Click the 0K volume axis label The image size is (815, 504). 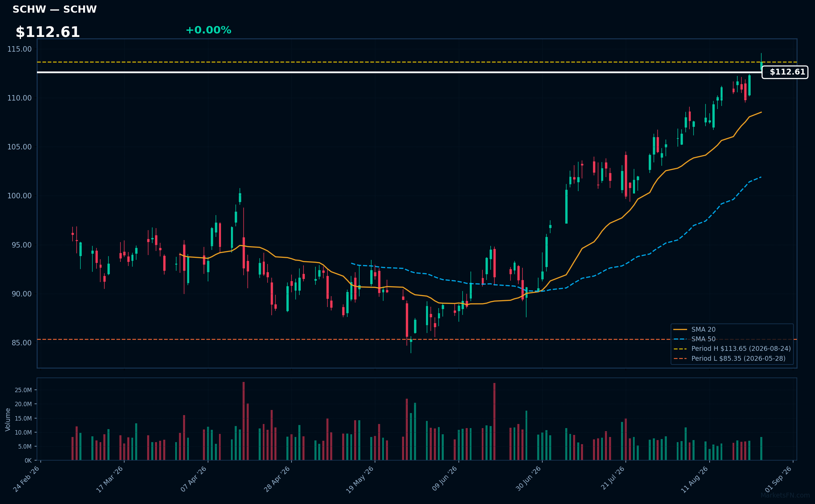(x=28, y=461)
